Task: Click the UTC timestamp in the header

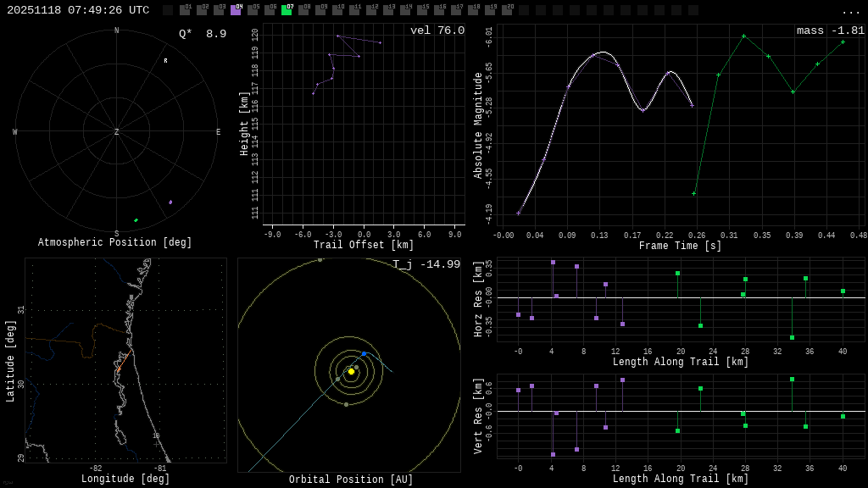Action: coord(78,10)
